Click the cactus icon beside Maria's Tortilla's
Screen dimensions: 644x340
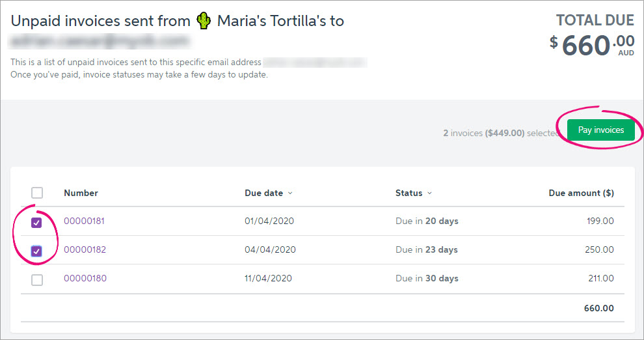click(204, 21)
